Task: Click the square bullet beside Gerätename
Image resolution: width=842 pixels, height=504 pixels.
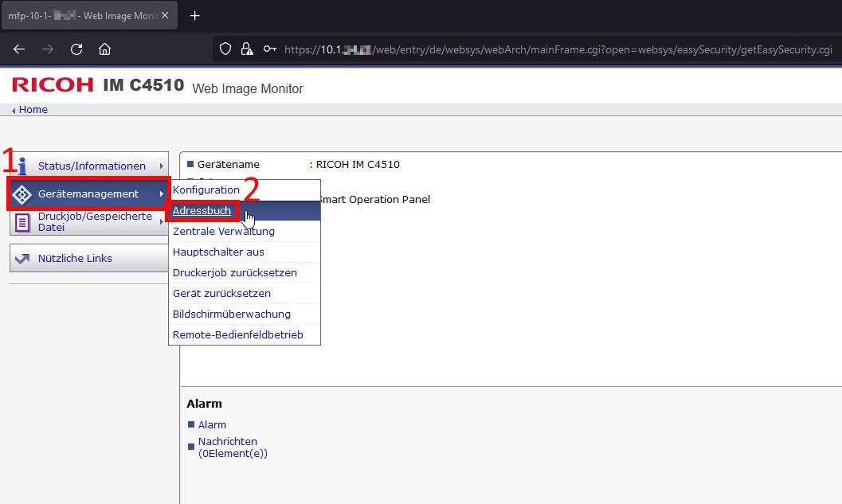Action: click(190, 164)
